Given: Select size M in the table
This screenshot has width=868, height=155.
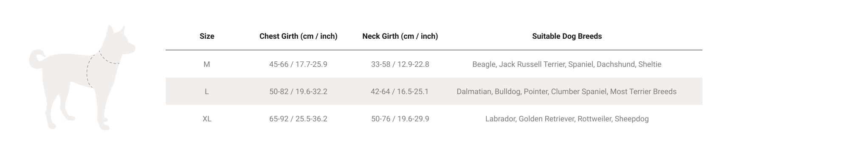Looking at the screenshot, I should pos(207,64).
